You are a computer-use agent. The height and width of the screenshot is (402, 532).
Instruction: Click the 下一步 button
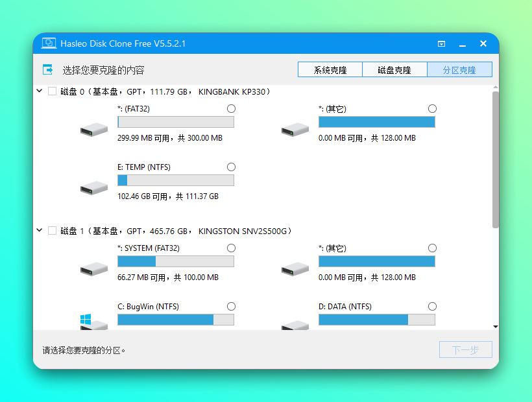click(x=466, y=349)
